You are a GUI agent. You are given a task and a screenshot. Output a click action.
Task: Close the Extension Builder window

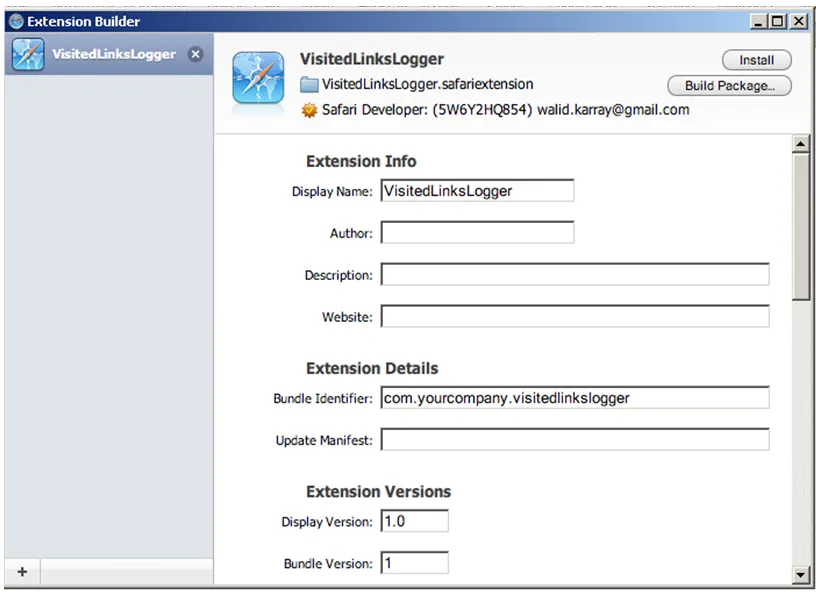pos(798,21)
